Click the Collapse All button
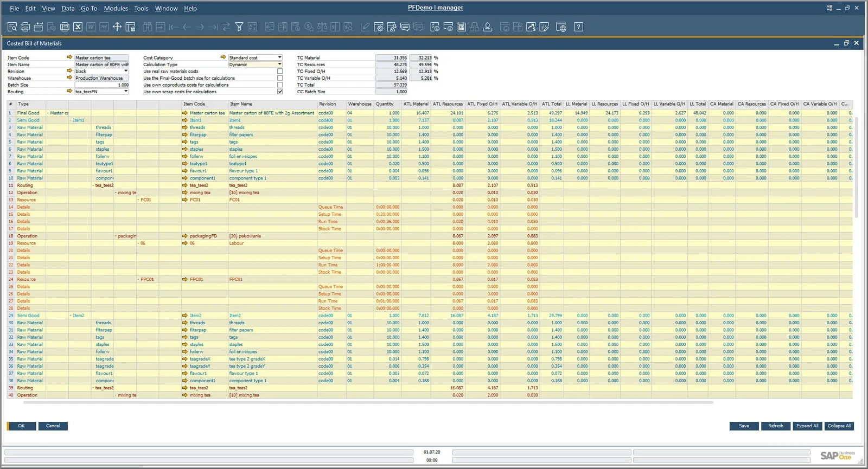The image size is (868, 469). [839, 426]
